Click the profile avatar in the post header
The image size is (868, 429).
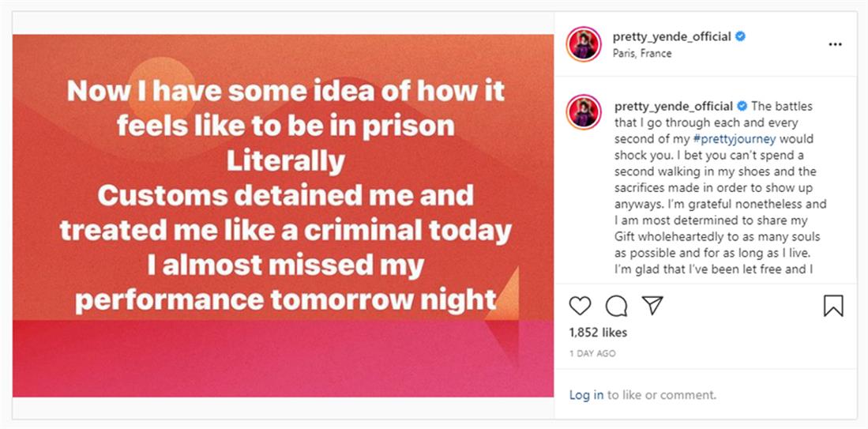[x=584, y=44]
